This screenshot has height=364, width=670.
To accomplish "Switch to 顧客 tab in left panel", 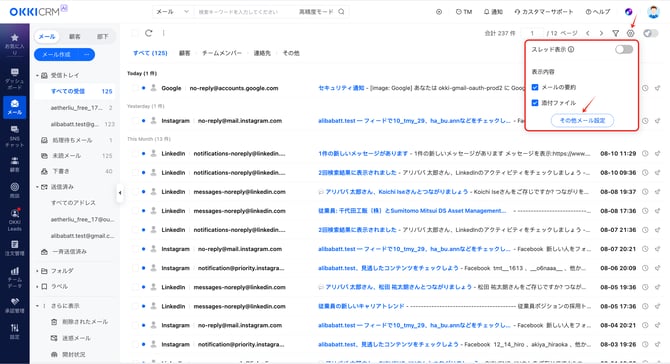I will (x=75, y=37).
